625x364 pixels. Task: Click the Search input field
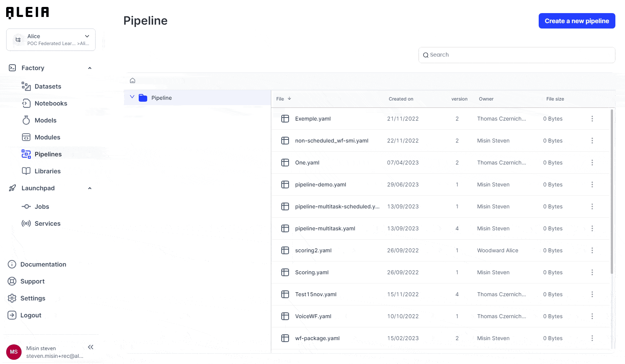point(516,55)
